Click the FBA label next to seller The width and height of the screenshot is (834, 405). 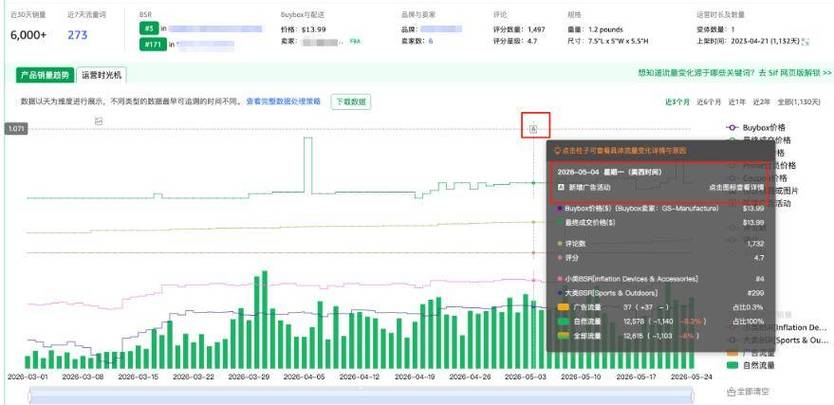355,40
